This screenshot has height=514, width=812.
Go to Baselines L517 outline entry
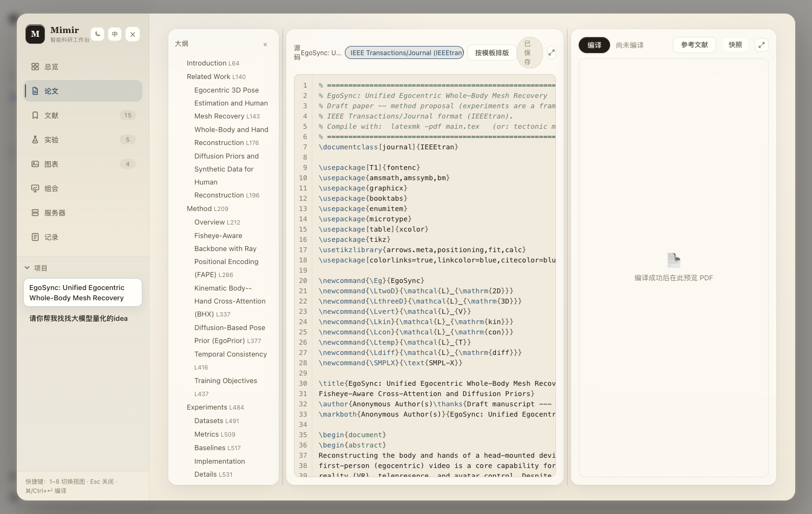[218, 448]
